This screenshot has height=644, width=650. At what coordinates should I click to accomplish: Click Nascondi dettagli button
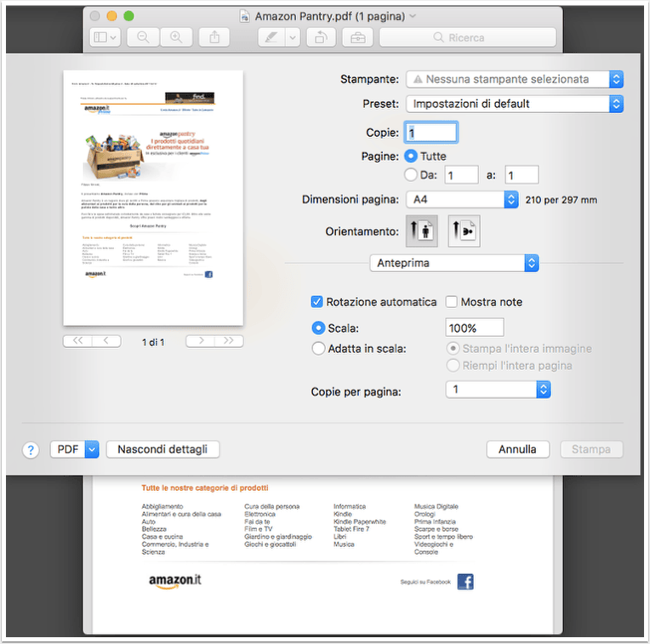click(x=162, y=449)
